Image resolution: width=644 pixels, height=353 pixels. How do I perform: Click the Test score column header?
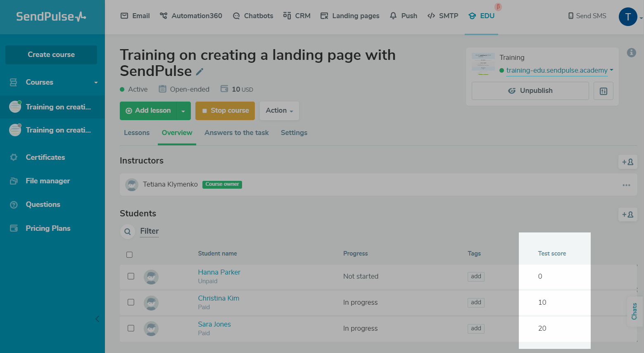[552, 253]
